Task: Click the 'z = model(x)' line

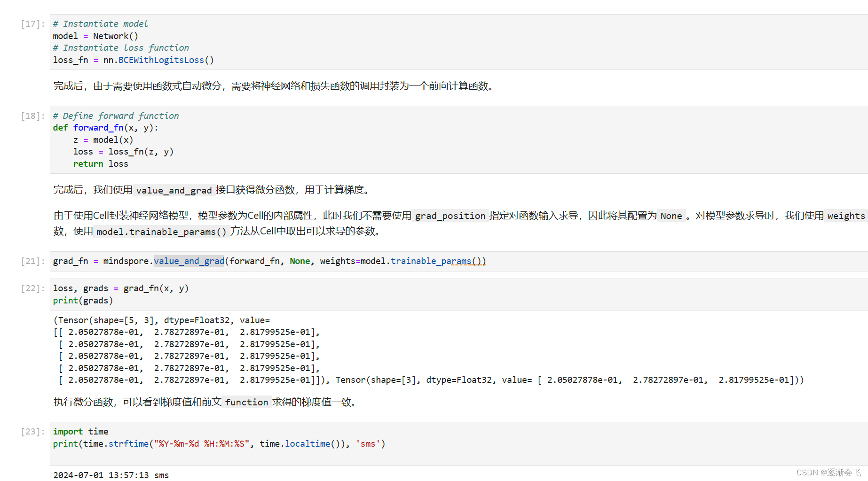Action: pyautogui.click(x=103, y=140)
